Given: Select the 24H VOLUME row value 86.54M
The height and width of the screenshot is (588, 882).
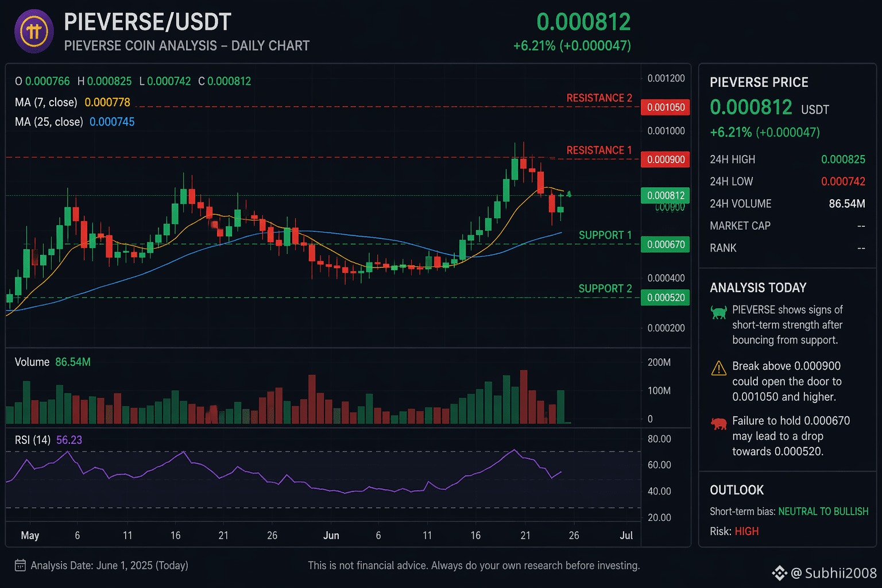Looking at the screenshot, I should (x=847, y=204).
